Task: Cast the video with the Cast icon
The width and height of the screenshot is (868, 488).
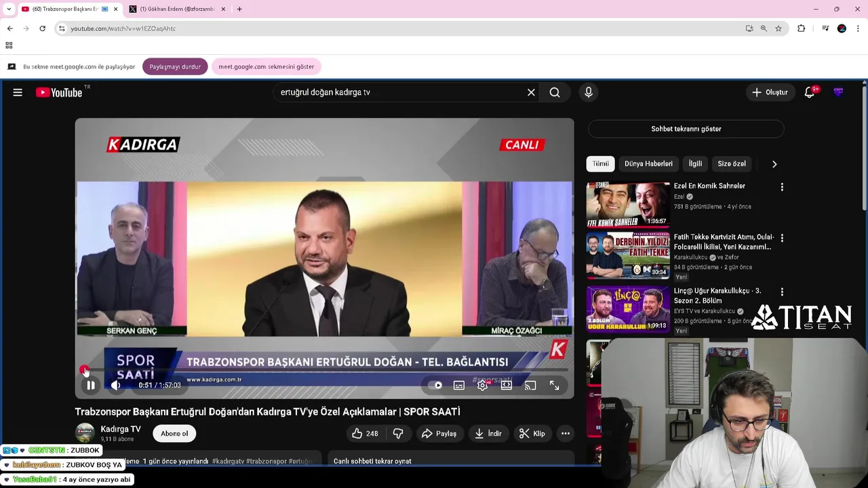Action: coord(530,385)
